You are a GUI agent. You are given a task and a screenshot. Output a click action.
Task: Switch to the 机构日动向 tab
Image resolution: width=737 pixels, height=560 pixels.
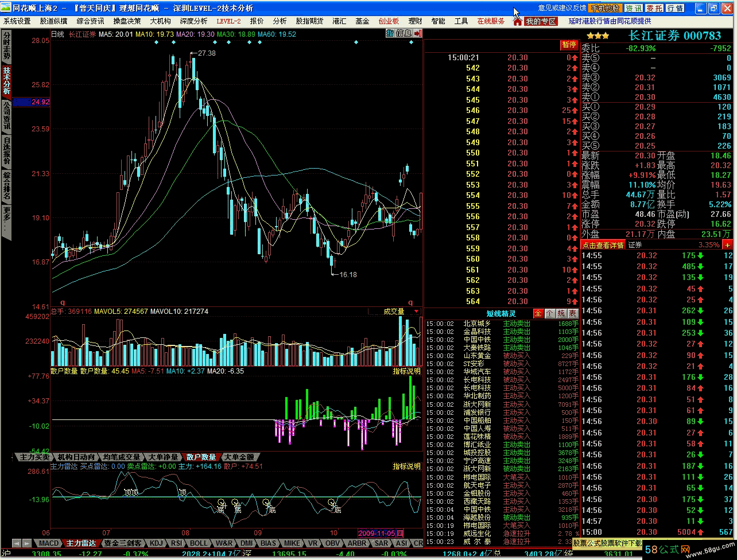tap(76, 457)
